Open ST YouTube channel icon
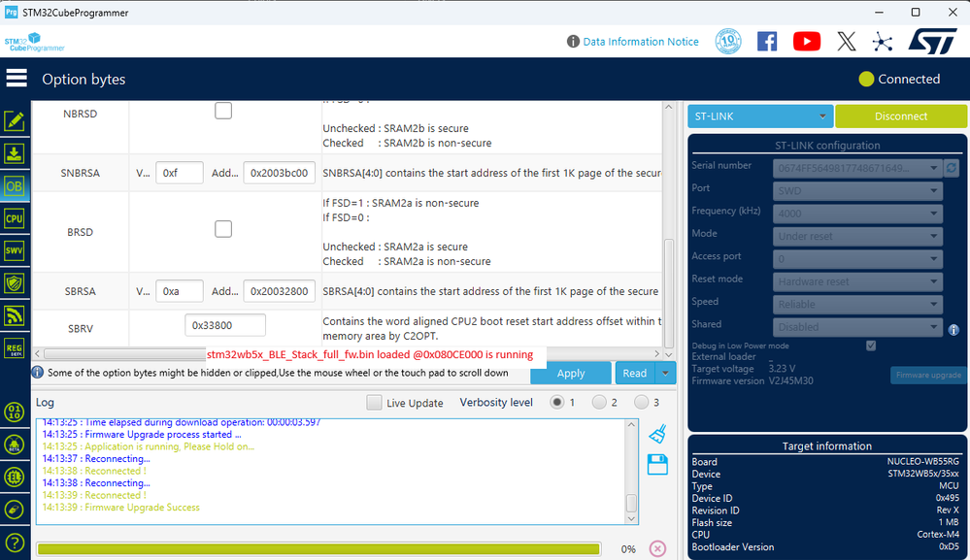 click(807, 42)
